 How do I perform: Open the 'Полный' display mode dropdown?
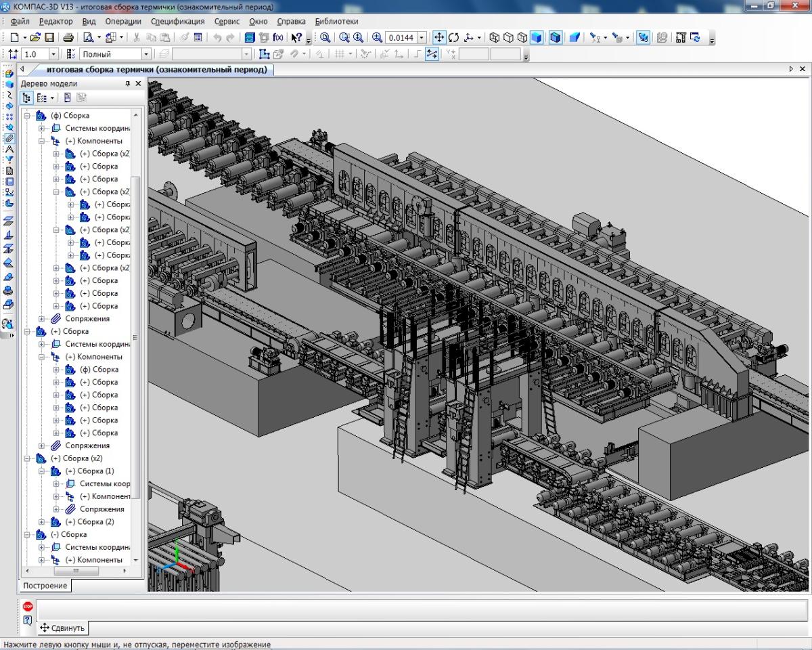[145, 54]
